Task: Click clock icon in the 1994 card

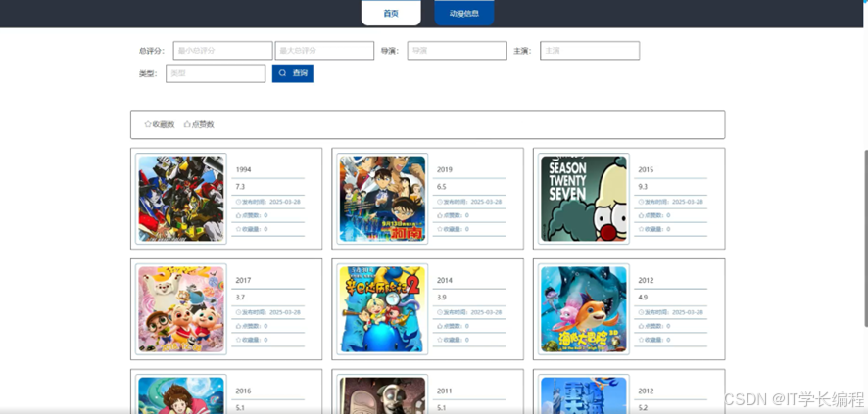Action: coord(239,202)
